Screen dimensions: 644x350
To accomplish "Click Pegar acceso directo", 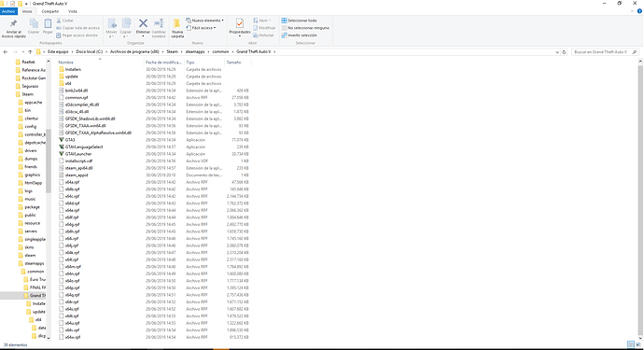I will [x=77, y=35].
